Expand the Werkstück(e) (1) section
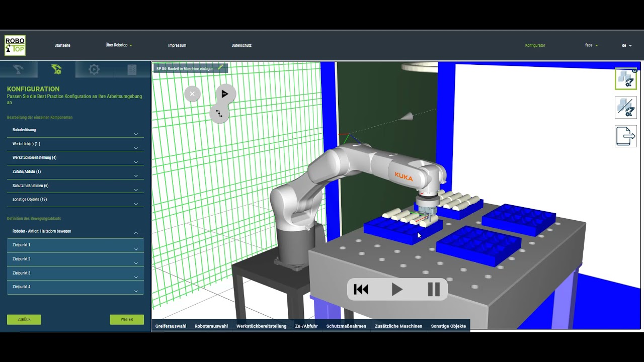The height and width of the screenshot is (362, 644). pos(75,144)
